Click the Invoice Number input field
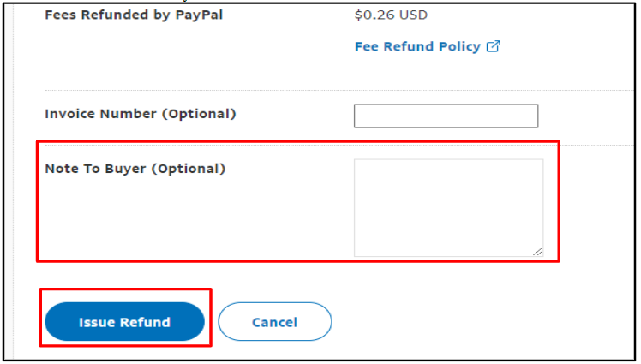Screen dimensions: 641x364 coord(446,116)
